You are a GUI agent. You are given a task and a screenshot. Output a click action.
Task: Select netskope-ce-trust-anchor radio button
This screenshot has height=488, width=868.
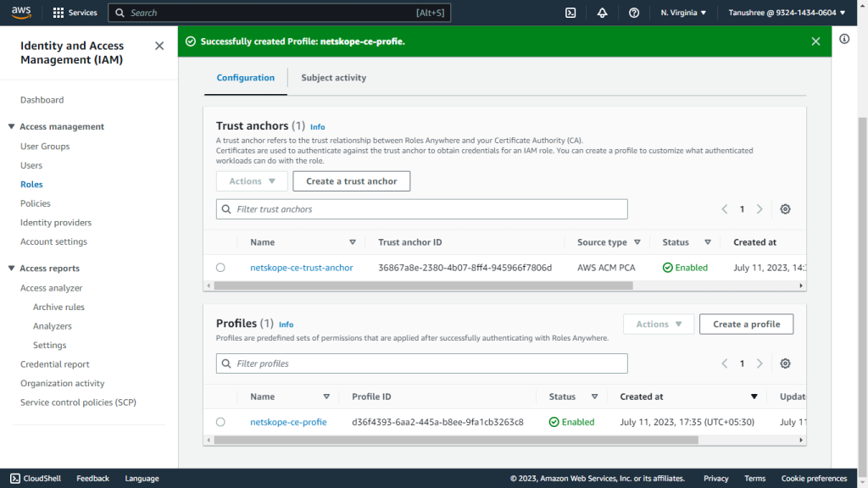(220, 268)
